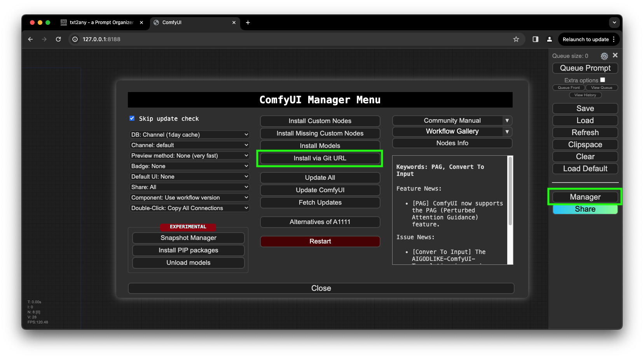This screenshot has width=644, height=358.
Task: Toggle the browser side panel icon
Action: tap(536, 39)
